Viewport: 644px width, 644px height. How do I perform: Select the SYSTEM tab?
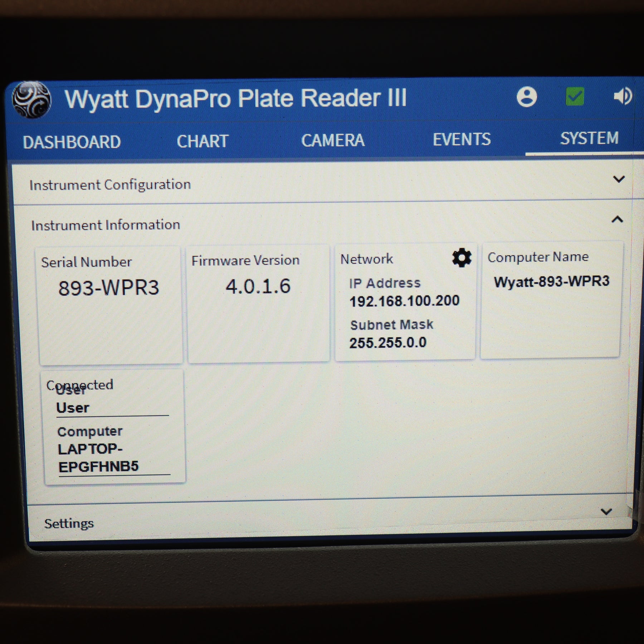tap(589, 138)
